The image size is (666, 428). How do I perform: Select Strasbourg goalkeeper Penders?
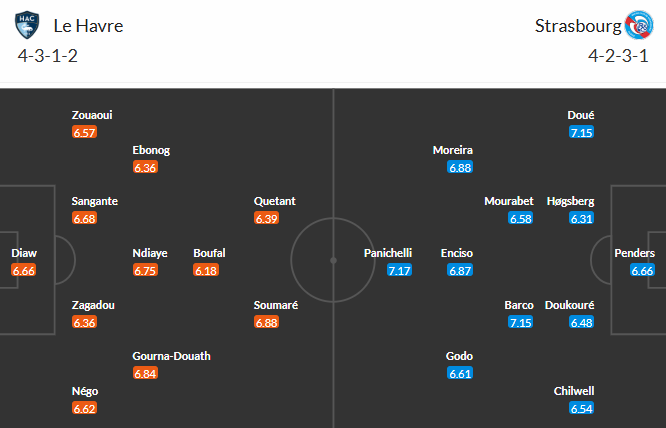[636, 253]
